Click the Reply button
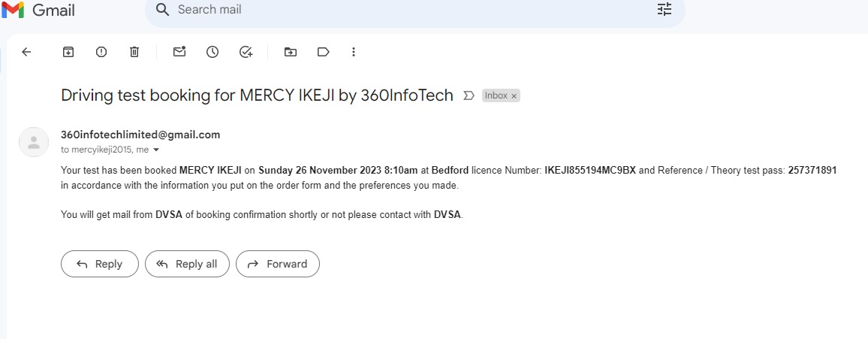 click(x=100, y=264)
